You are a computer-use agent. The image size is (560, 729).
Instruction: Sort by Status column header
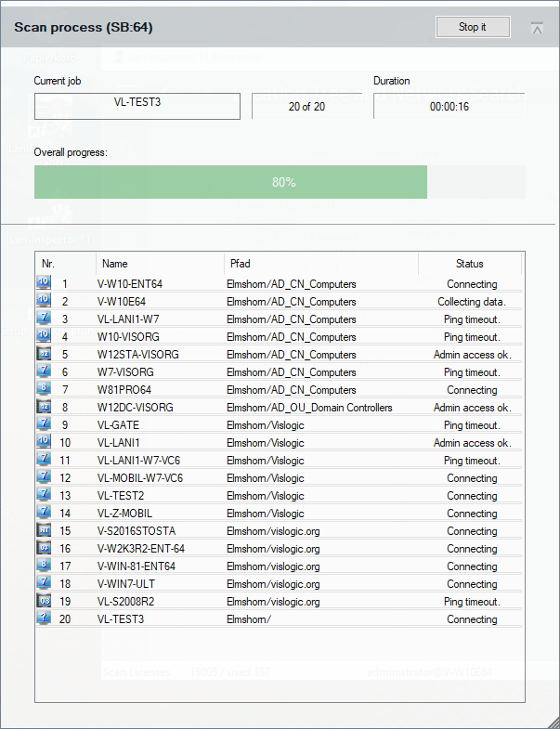pyautogui.click(x=469, y=264)
